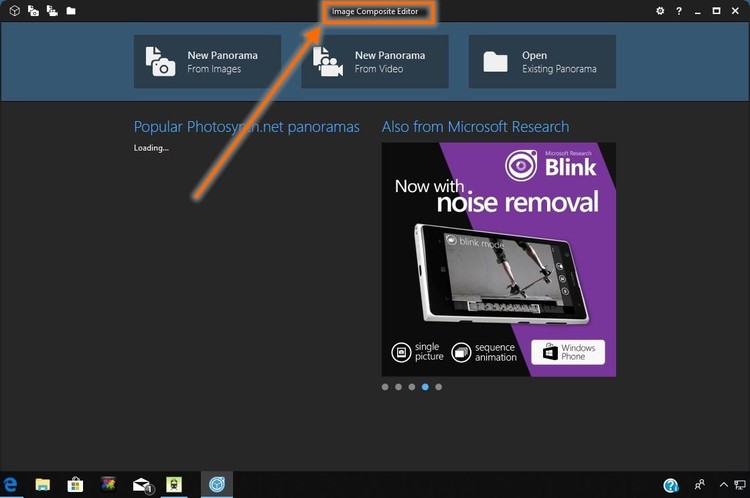Open the Blink noise removal banner
750x498 pixels.
498,259
